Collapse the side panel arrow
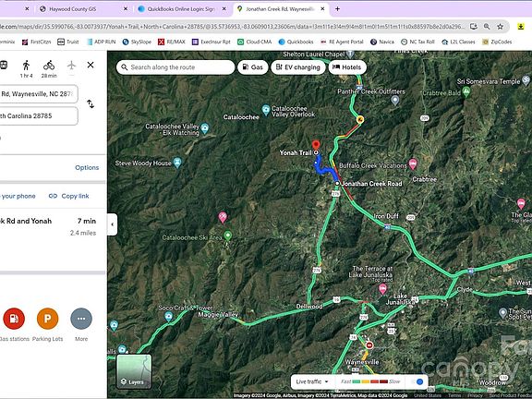 tap(113, 224)
